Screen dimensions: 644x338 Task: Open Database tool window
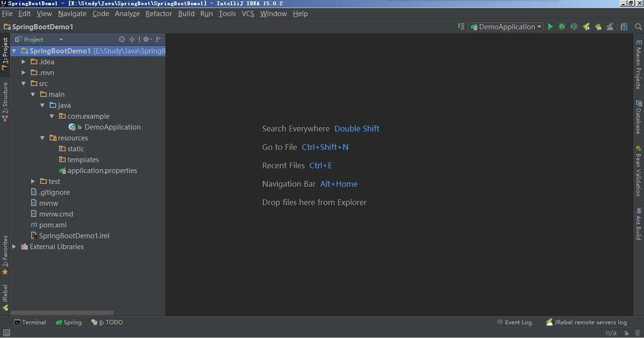click(639, 117)
